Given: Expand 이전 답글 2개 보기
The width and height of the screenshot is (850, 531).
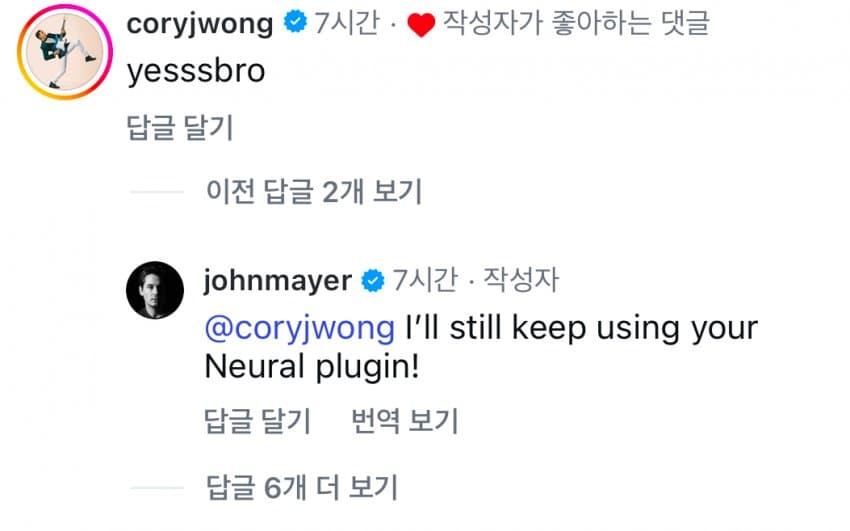Looking at the screenshot, I should point(314,191).
